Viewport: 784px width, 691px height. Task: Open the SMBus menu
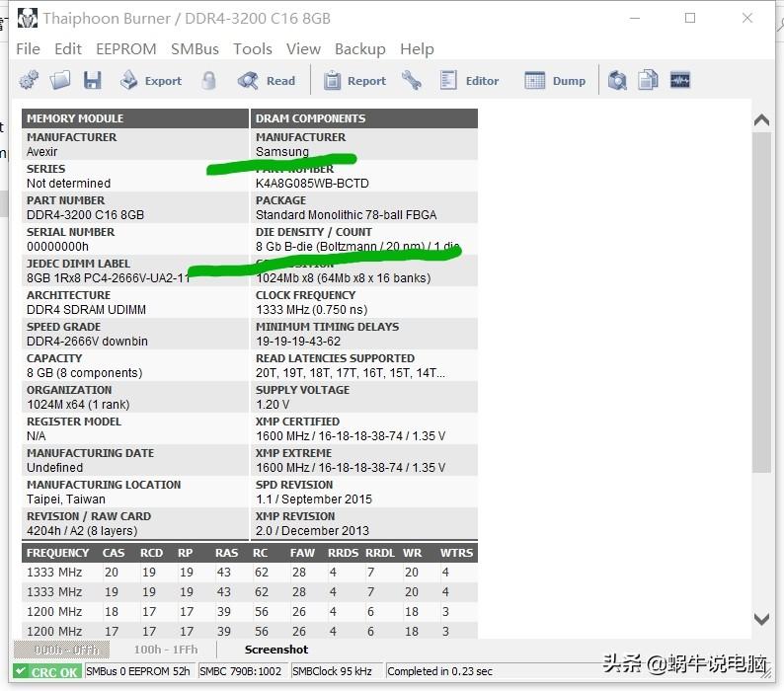pyautogui.click(x=195, y=48)
